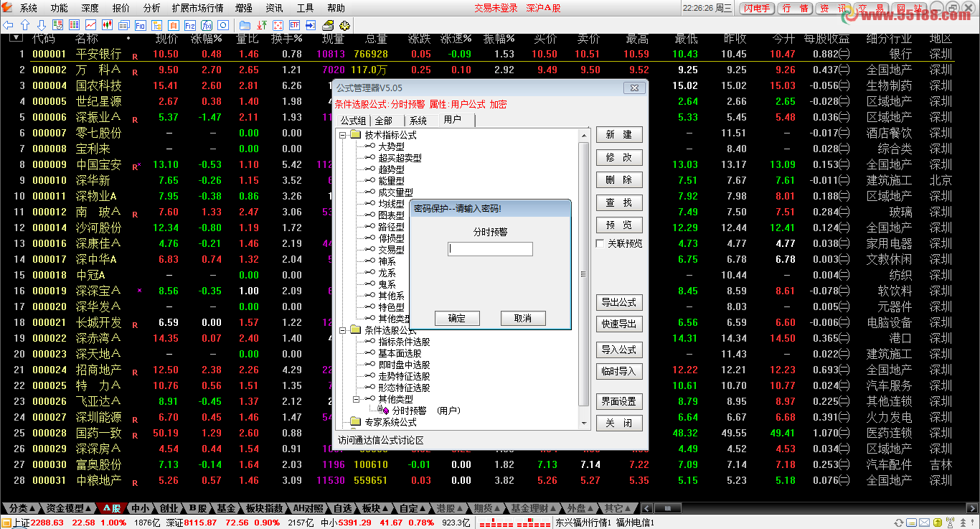This screenshot has height=529, width=980.
Task: Click the down arrow toolbar icon
Action: [x=42, y=25]
